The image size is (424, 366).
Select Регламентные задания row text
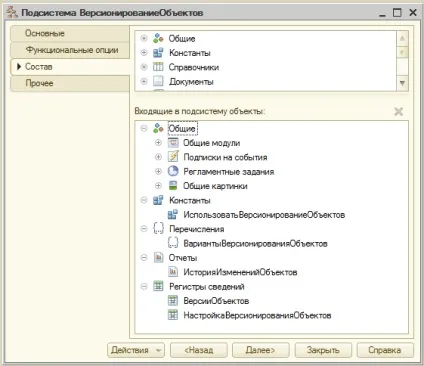click(229, 172)
